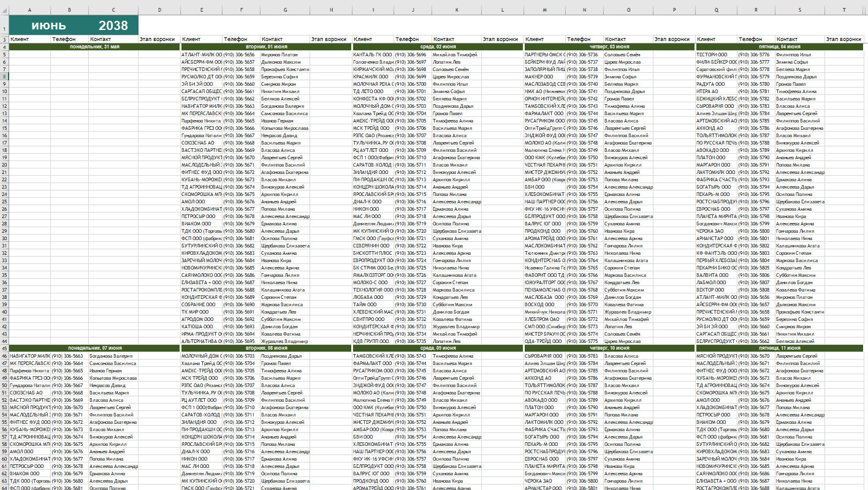Select column H header
This screenshot has width=868, height=490.
tap(331, 10)
